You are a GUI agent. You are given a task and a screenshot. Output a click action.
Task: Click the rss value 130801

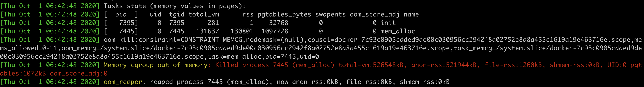point(242,31)
